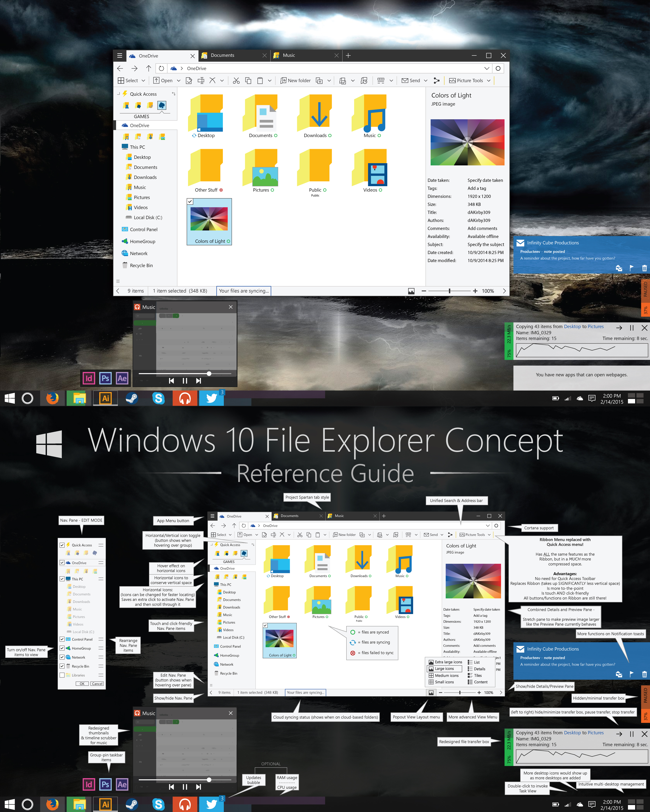Viewport: 650px width, 812px height.
Task: Choose Medium icons in the view layout menu
Action: 444,675
